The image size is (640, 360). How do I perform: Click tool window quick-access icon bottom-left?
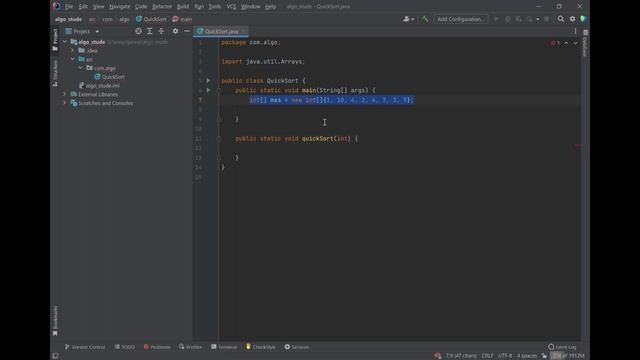pos(55,356)
